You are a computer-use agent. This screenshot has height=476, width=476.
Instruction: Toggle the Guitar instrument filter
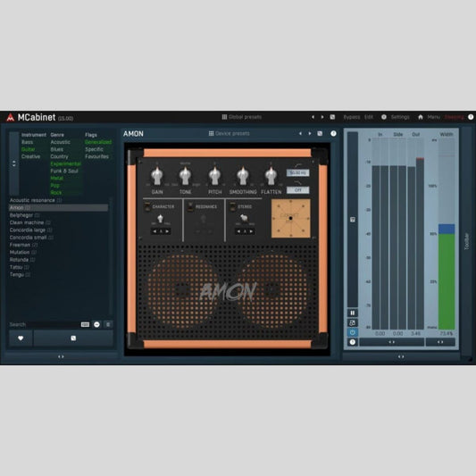(x=28, y=149)
